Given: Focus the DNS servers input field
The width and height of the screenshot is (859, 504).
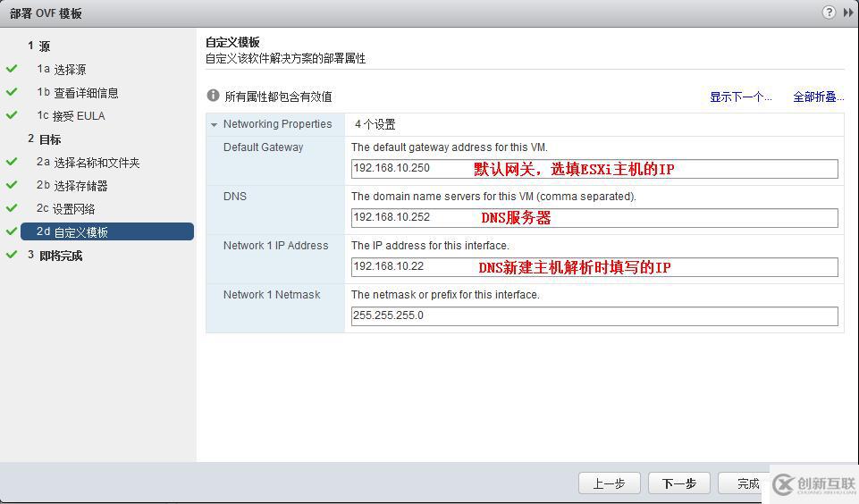Looking at the screenshot, I should (594, 217).
